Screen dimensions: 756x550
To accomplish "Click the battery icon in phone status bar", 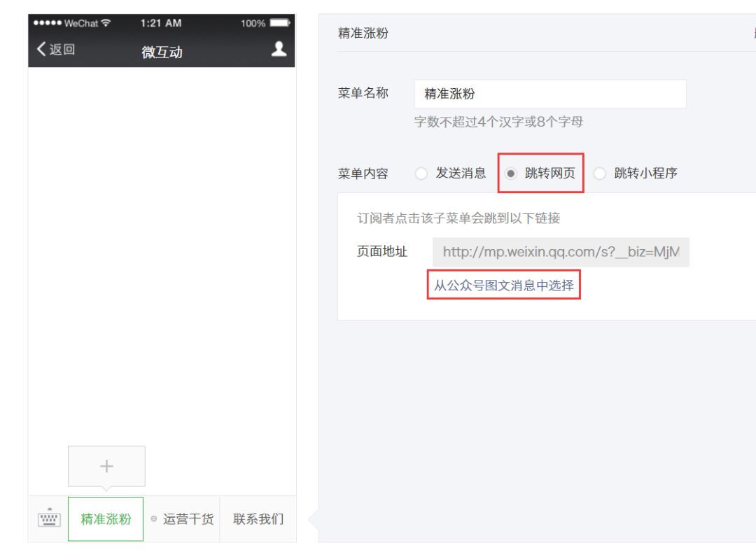I will click(279, 22).
